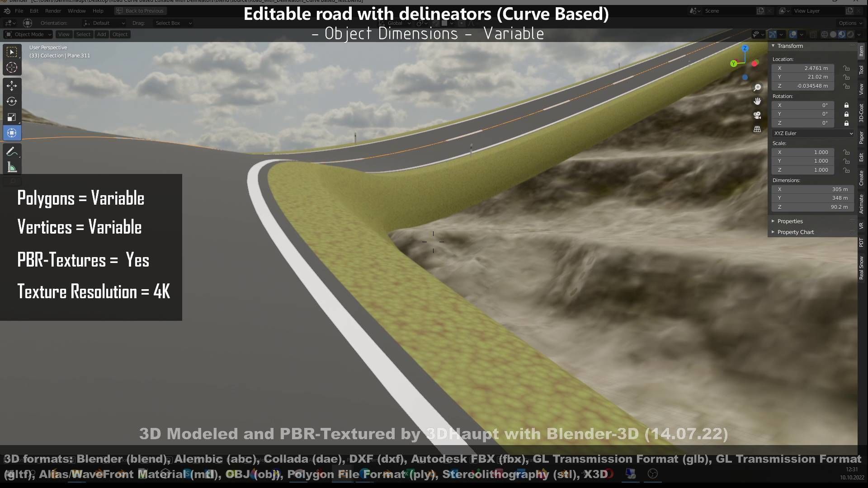This screenshot has height=488, width=868.
Task: Open the XYZ Euler rotation mode dropdown
Action: [x=813, y=133]
